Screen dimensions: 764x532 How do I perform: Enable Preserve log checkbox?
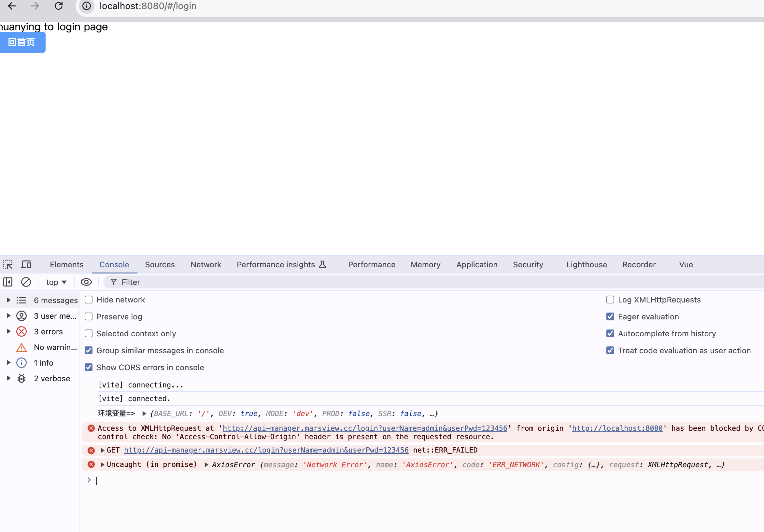[x=89, y=317]
